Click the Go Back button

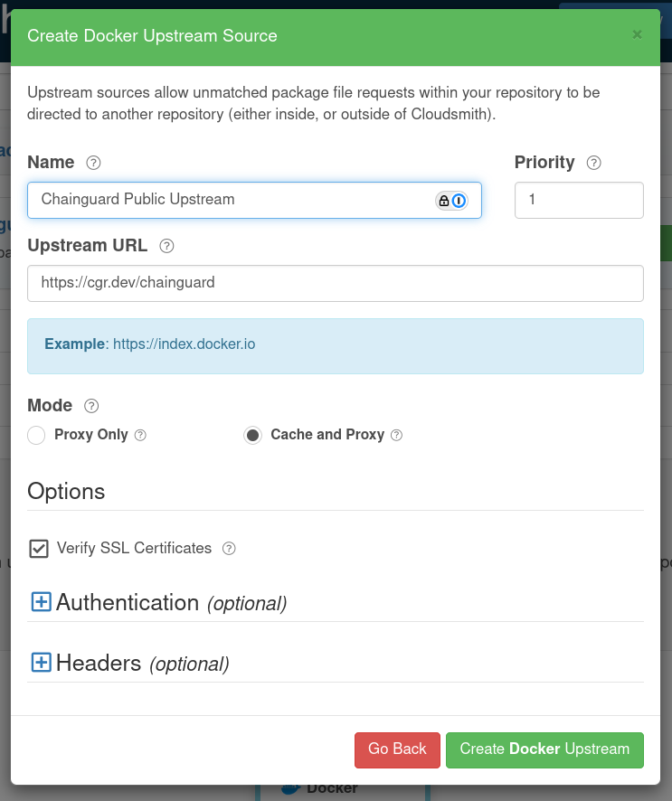[x=397, y=749]
